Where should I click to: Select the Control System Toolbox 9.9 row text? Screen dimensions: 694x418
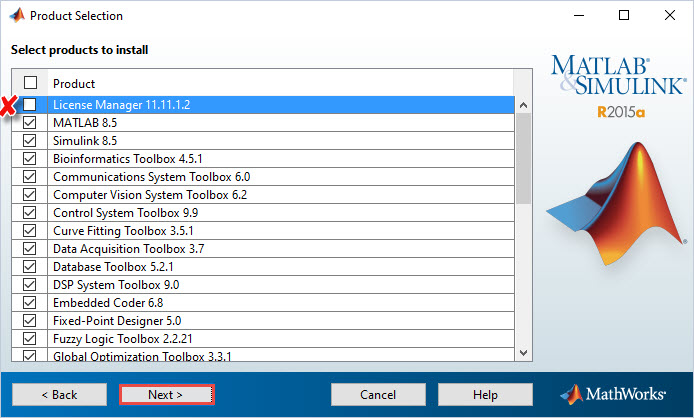[126, 213]
